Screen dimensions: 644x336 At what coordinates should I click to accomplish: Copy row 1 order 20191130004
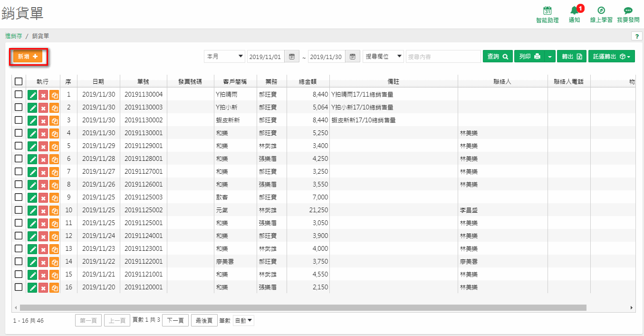click(x=54, y=95)
